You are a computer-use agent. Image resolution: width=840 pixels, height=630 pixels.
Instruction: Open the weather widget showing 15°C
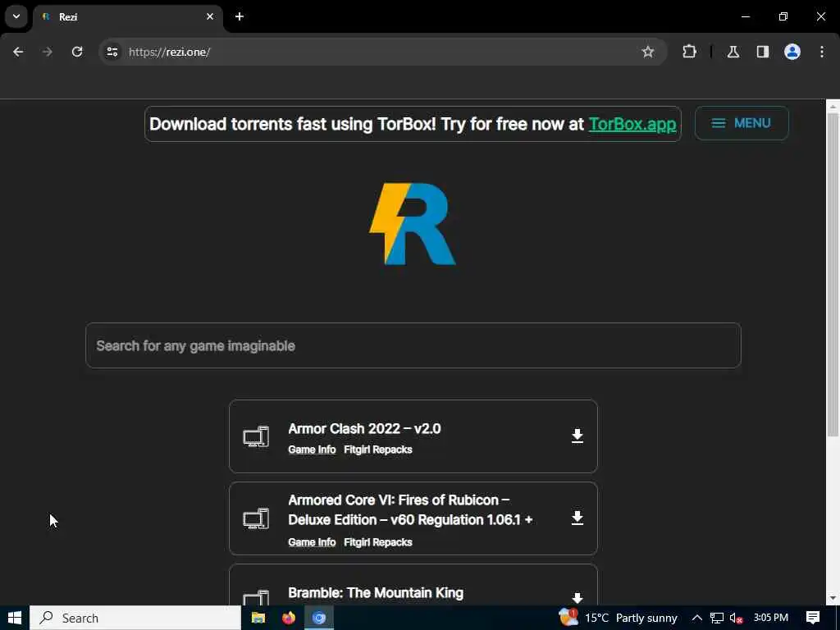(x=619, y=619)
